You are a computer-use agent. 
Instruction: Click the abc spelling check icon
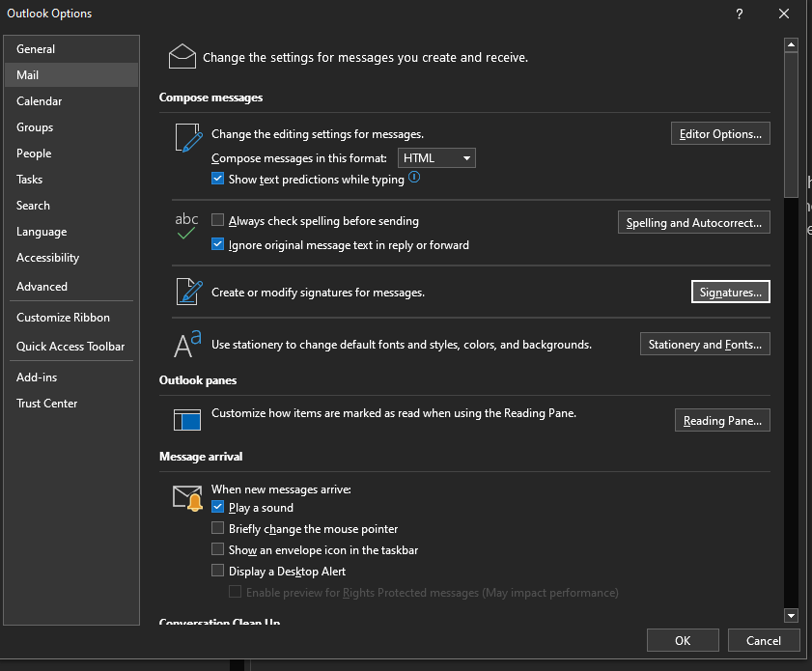tap(186, 226)
